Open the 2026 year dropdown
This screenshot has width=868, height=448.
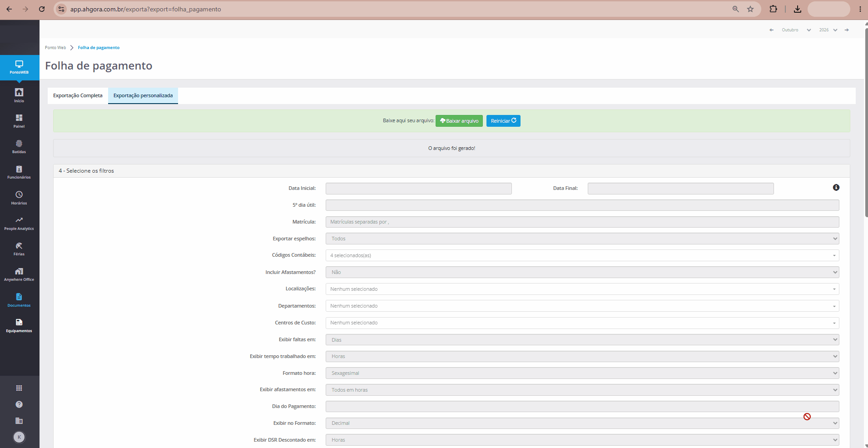click(828, 30)
